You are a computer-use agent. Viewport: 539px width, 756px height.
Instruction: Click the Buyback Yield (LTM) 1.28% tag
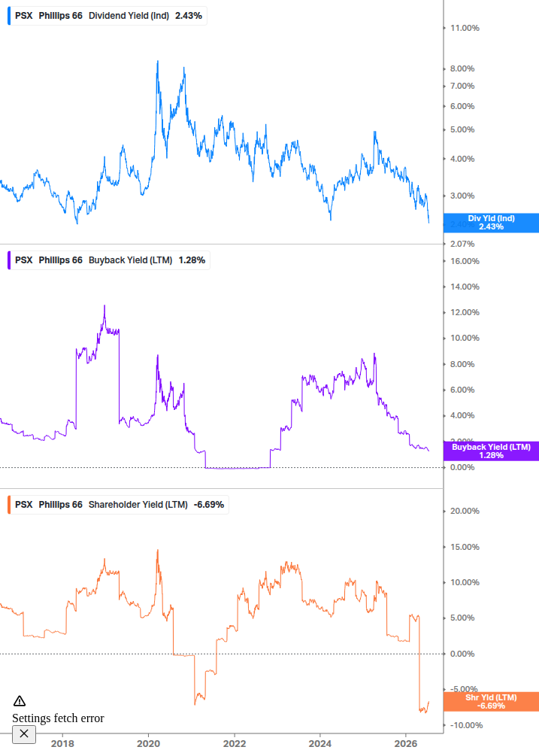click(x=491, y=451)
